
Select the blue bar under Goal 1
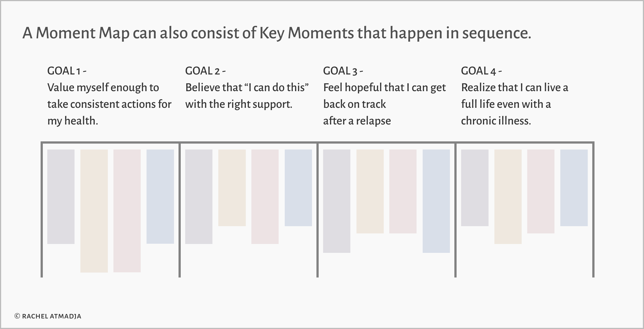[160, 197]
